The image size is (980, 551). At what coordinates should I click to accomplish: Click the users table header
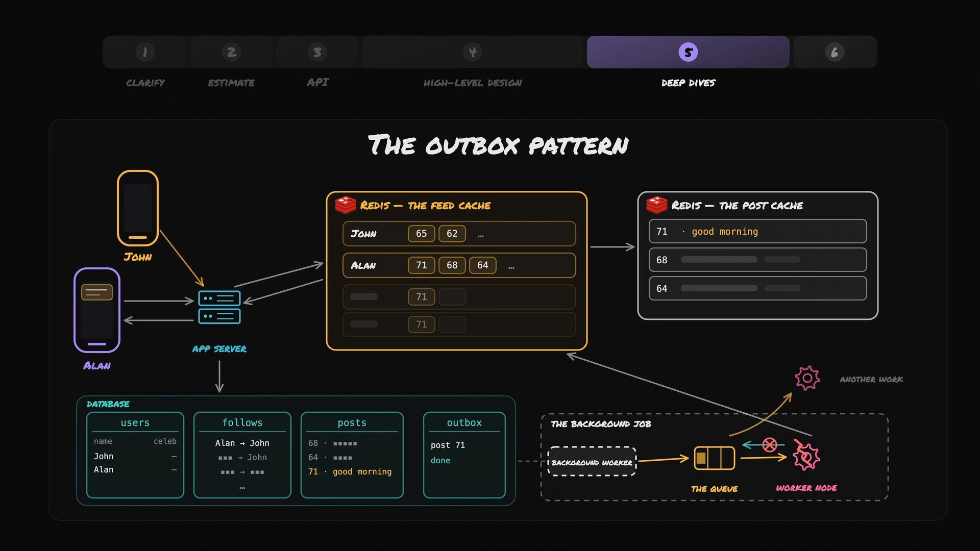[135, 423]
